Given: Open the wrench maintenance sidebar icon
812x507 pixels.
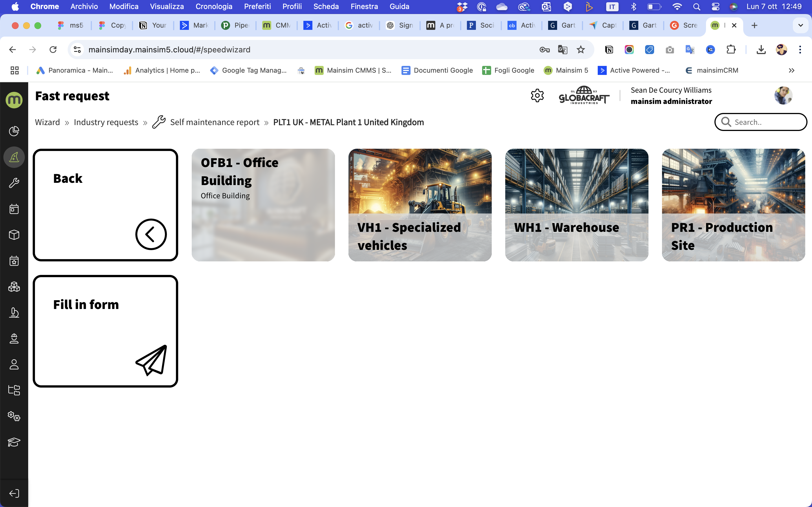Looking at the screenshot, I should coord(14,183).
